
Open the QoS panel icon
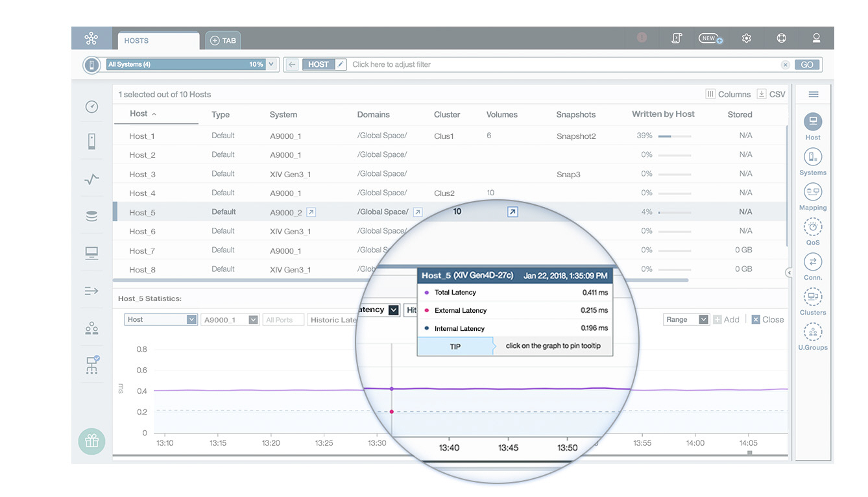coord(813,227)
